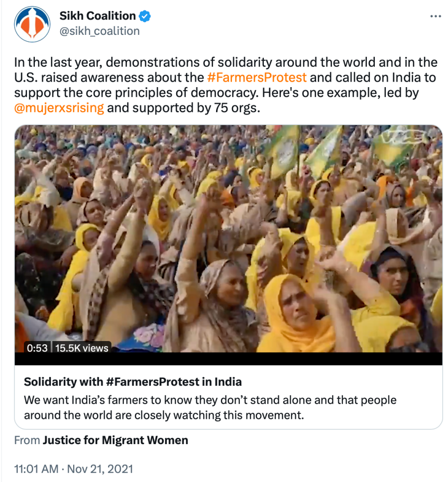Screen dimensions: 448x482
Task: Click the From label under the card
Action: (27, 440)
